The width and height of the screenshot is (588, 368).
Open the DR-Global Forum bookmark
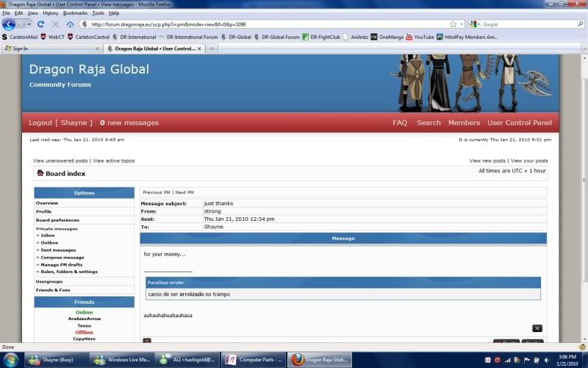[x=277, y=37]
